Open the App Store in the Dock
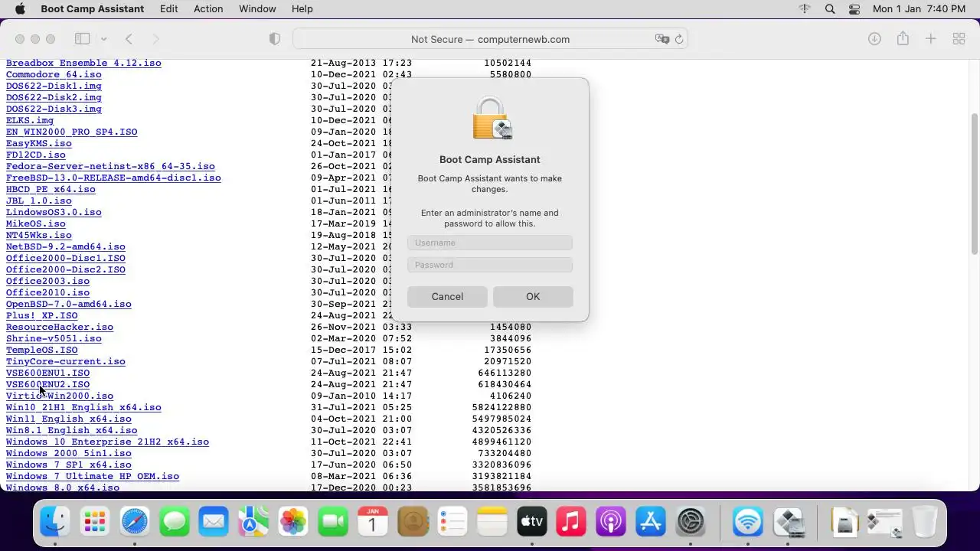The height and width of the screenshot is (551, 980). click(x=651, y=523)
